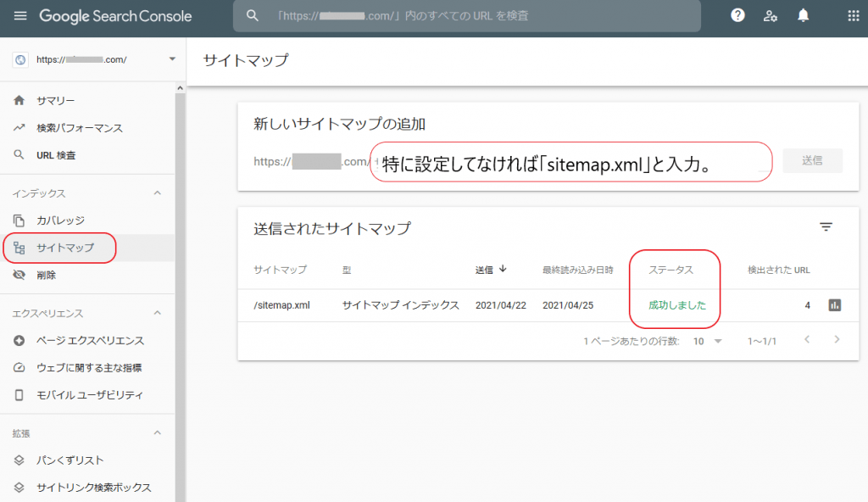The image size is (868, 502).
Task: Open the hamburger main menu
Action: coord(20,16)
